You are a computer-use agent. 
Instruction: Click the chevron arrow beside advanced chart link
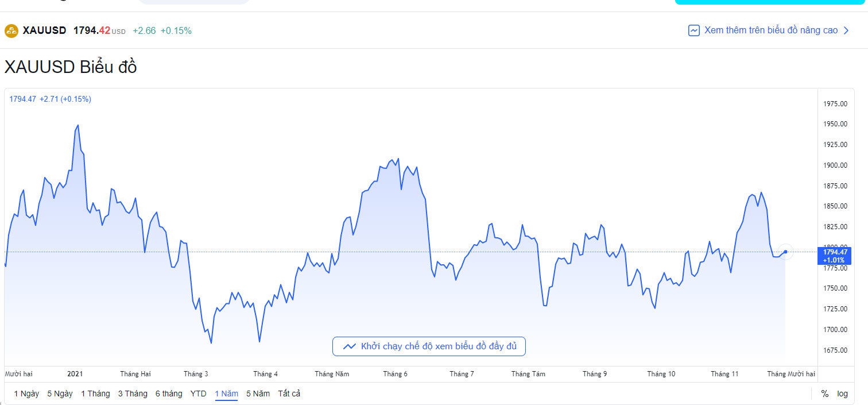pyautogui.click(x=846, y=30)
